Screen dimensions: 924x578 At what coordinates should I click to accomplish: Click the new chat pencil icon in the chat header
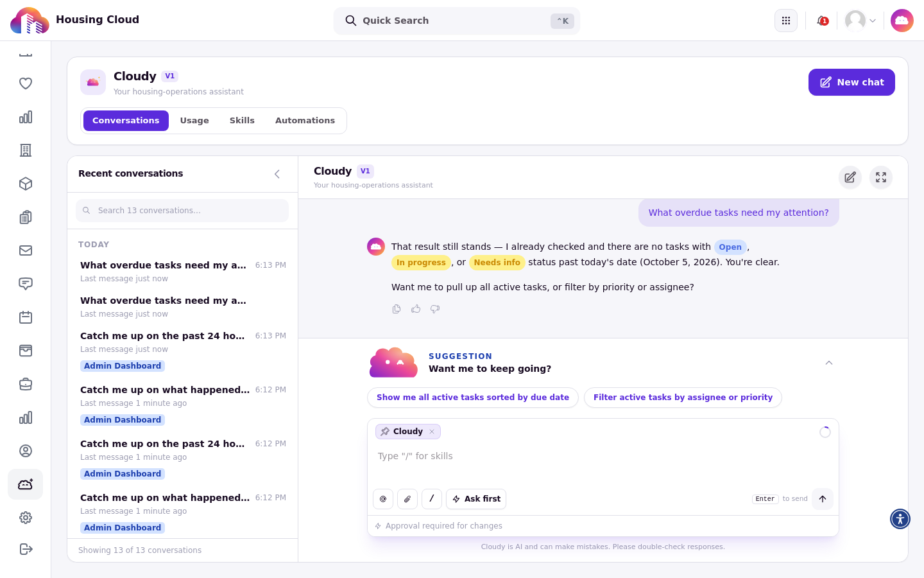click(850, 177)
